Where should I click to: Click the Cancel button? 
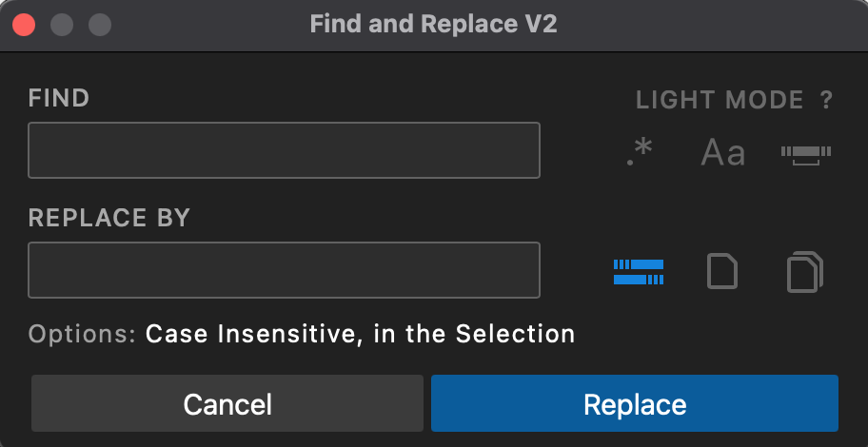pos(227,404)
